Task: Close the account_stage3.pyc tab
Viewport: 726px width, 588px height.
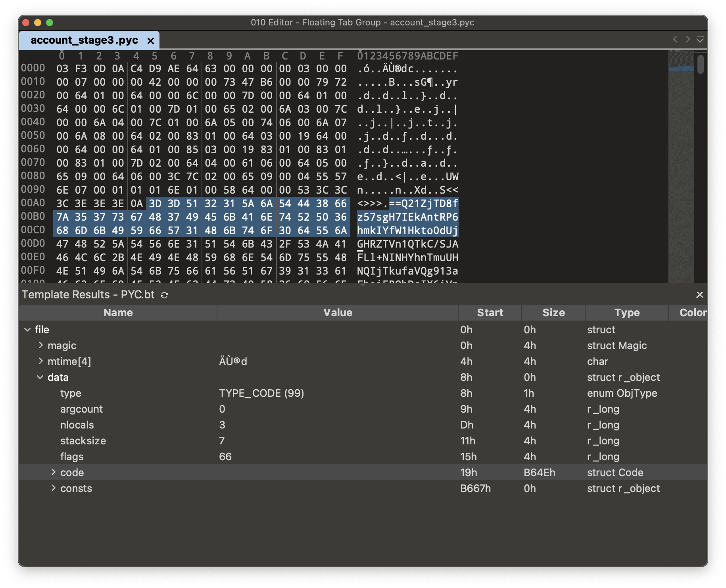Action: [x=151, y=40]
